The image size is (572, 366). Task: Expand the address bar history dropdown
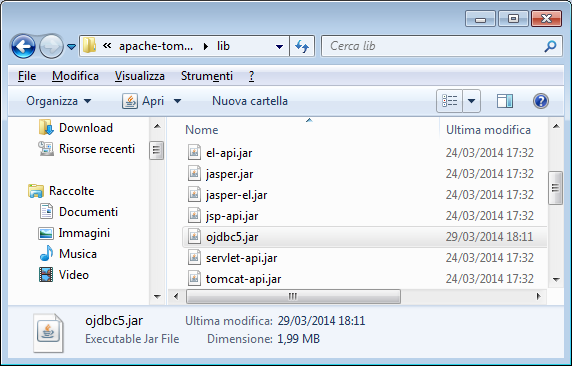(x=279, y=47)
